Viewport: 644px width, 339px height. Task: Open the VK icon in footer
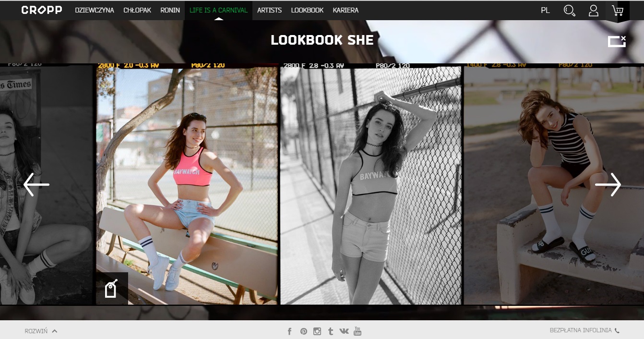coord(344,331)
